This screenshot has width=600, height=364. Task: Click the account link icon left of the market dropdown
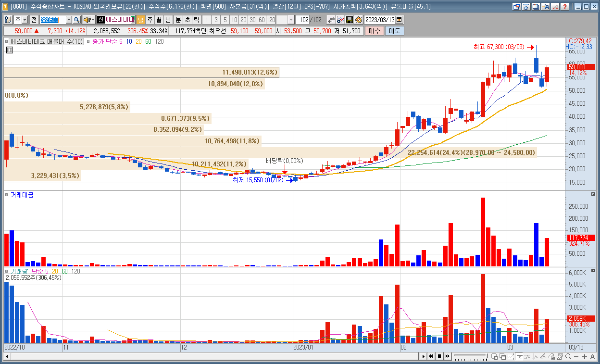[x=8, y=20]
